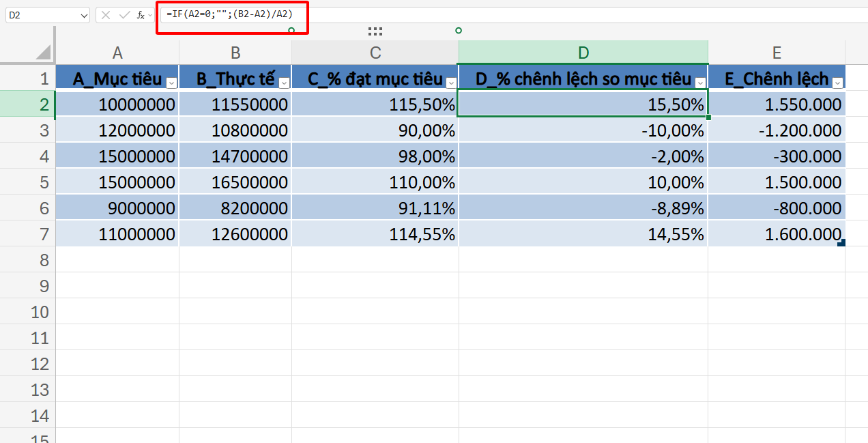The height and width of the screenshot is (443, 868).
Task: Select cell showing 1.500.000
Action: 777,182
